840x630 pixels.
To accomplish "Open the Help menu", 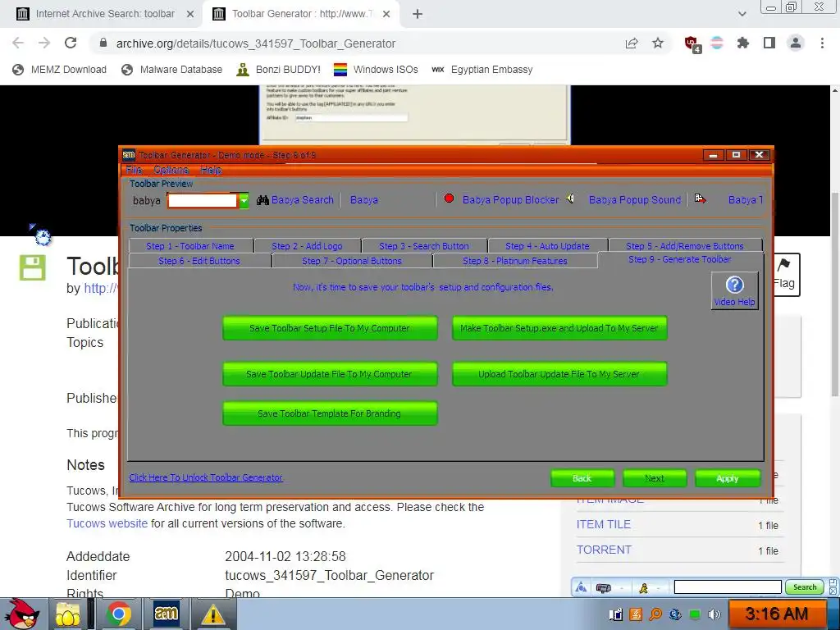I will tap(211, 170).
